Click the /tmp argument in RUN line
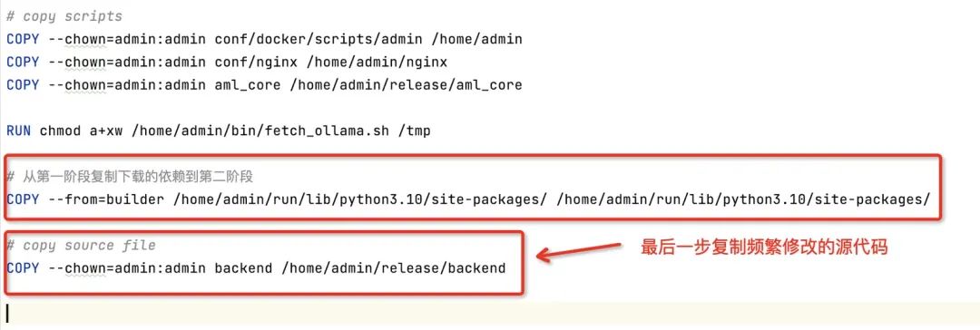 (415, 131)
